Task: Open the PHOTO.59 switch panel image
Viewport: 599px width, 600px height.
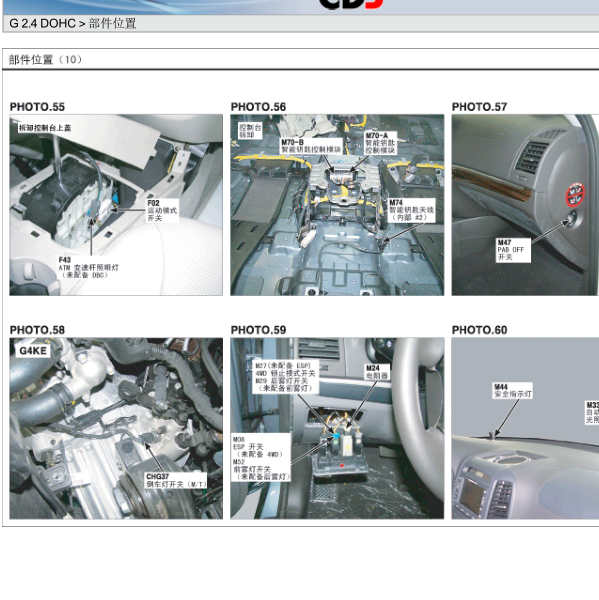Action: click(337, 428)
